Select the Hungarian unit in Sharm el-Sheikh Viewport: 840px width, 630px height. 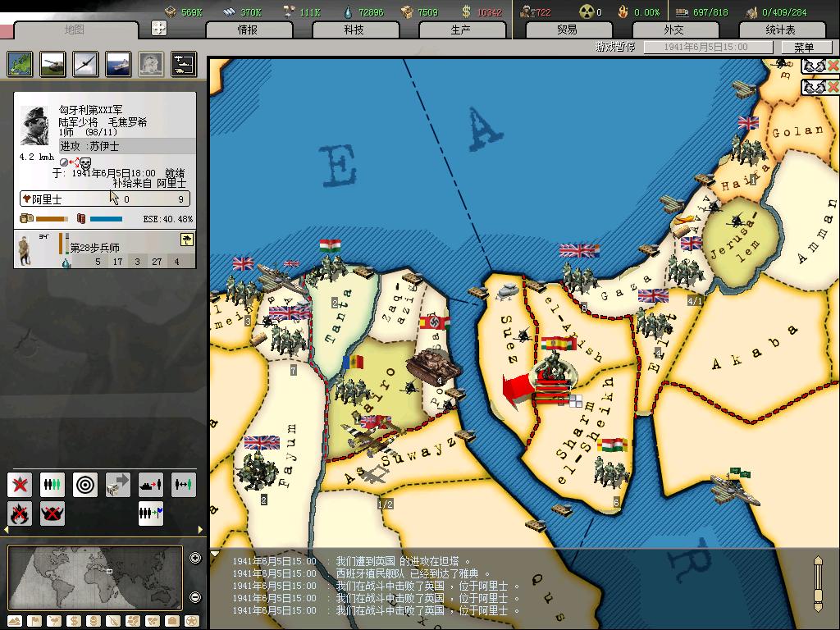609,472
